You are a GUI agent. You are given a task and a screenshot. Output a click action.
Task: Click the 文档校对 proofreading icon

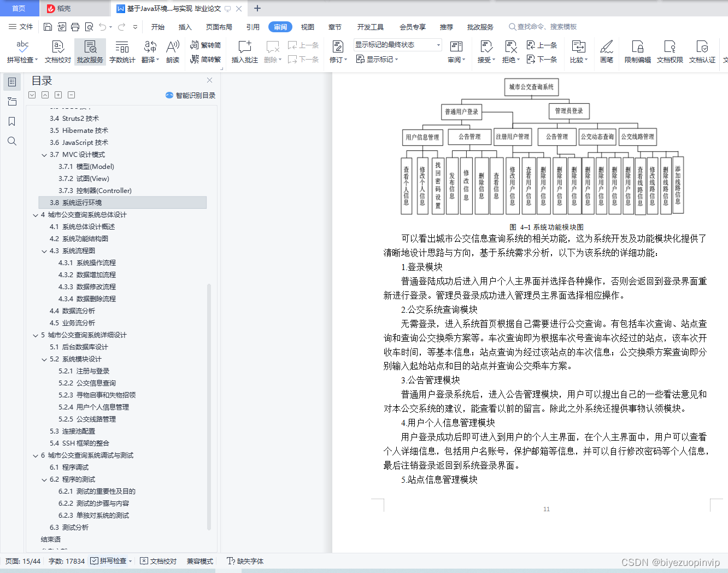coord(57,52)
